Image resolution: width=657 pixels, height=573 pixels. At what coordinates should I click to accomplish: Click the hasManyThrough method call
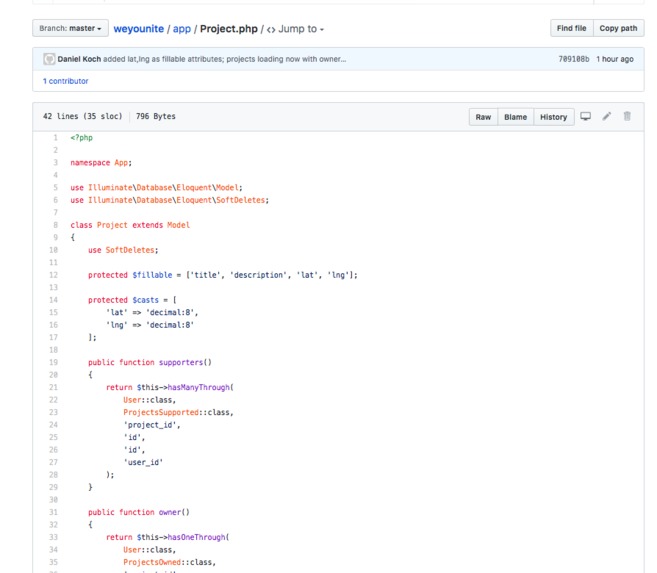point(199,387)
